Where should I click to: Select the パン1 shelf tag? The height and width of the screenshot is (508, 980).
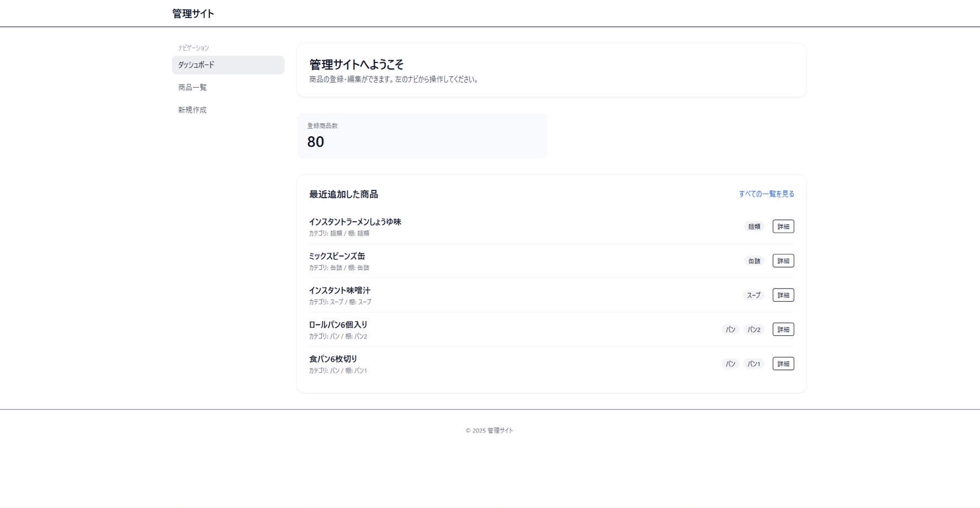753,364
